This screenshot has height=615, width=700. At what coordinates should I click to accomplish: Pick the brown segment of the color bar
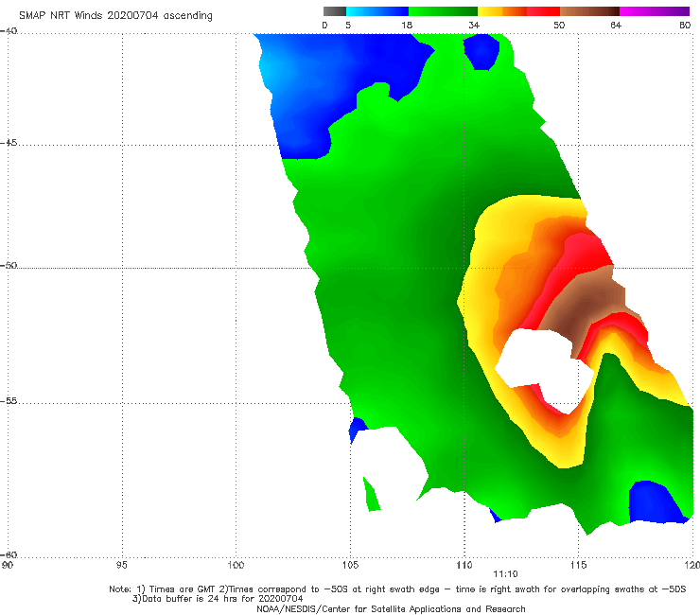pyautogui.click(x=589, y=11)
